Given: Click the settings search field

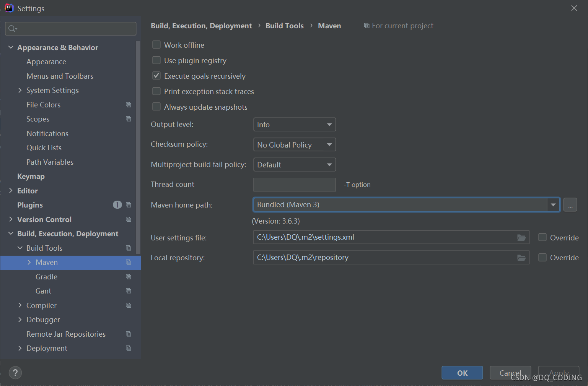Looking at the screenshot, I should point(71,29).
